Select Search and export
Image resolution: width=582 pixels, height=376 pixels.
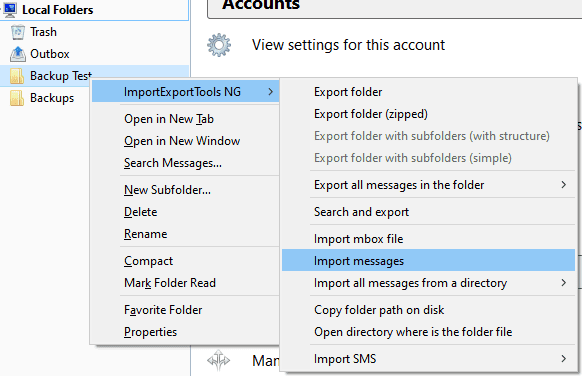pos(428,212)
